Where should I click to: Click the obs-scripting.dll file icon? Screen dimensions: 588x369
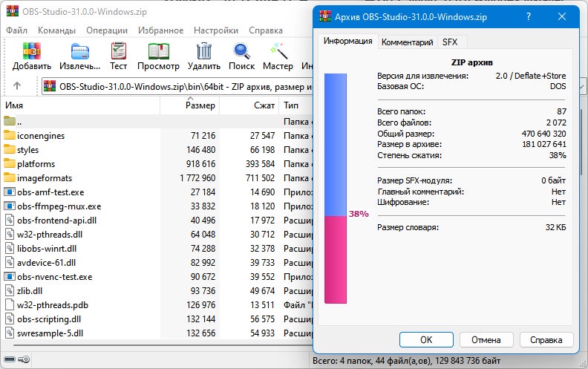coord(10,319)
